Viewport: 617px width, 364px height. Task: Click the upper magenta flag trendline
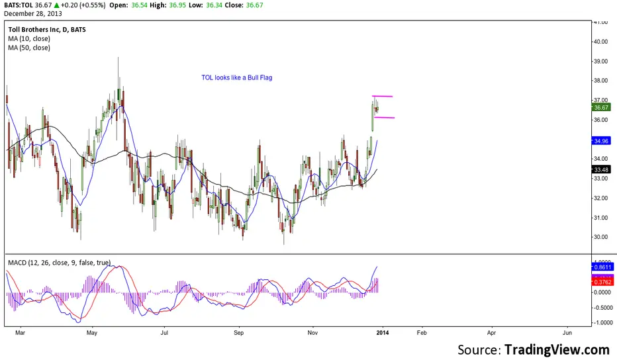tap(383, 96)
